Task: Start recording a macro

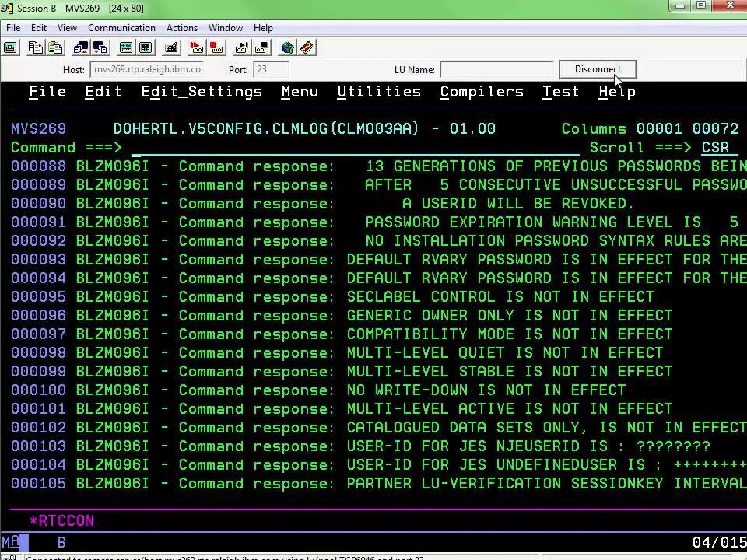Action: (195, 47)
